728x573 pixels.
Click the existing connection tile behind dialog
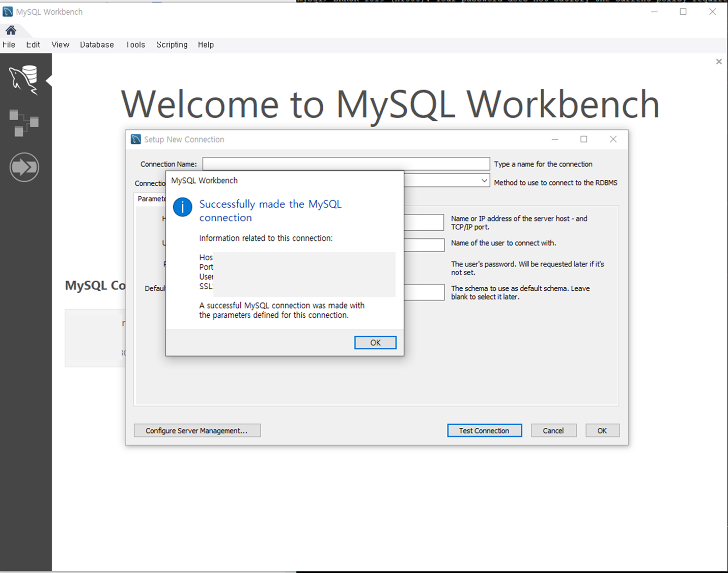click(95, 338)
